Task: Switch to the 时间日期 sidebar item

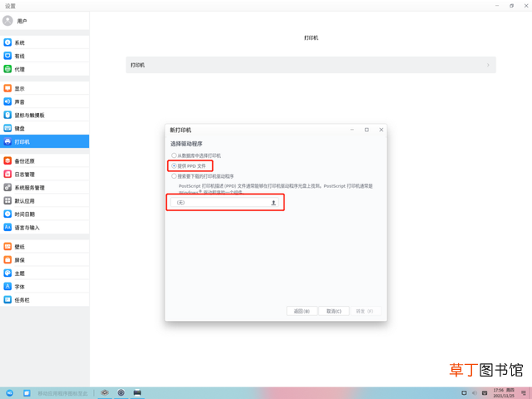Action: click(44, 214)
